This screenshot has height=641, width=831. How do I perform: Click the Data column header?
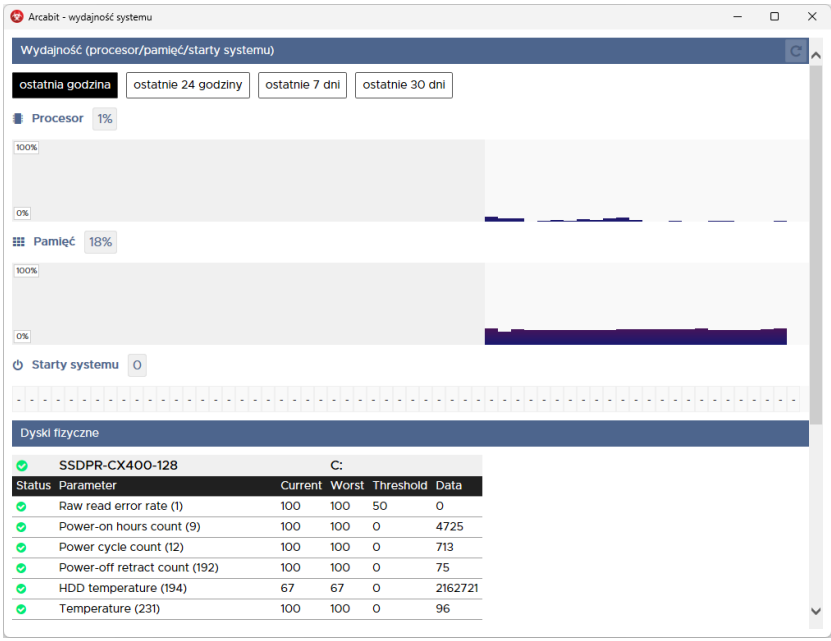coord(448,486)
